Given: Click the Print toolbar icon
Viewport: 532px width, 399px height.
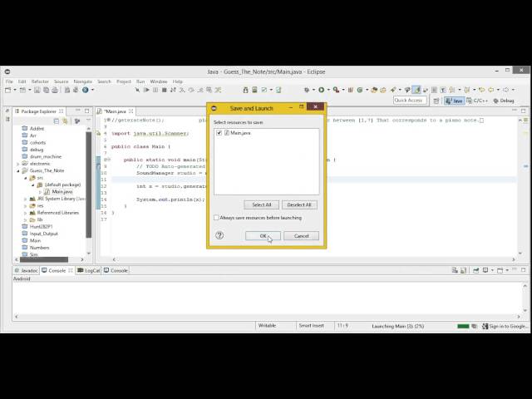Looking at the screenshot, I should (55, 90).
